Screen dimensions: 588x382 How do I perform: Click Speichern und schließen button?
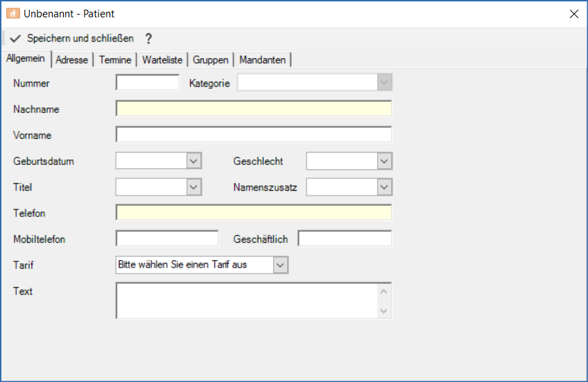pos(80,39)
